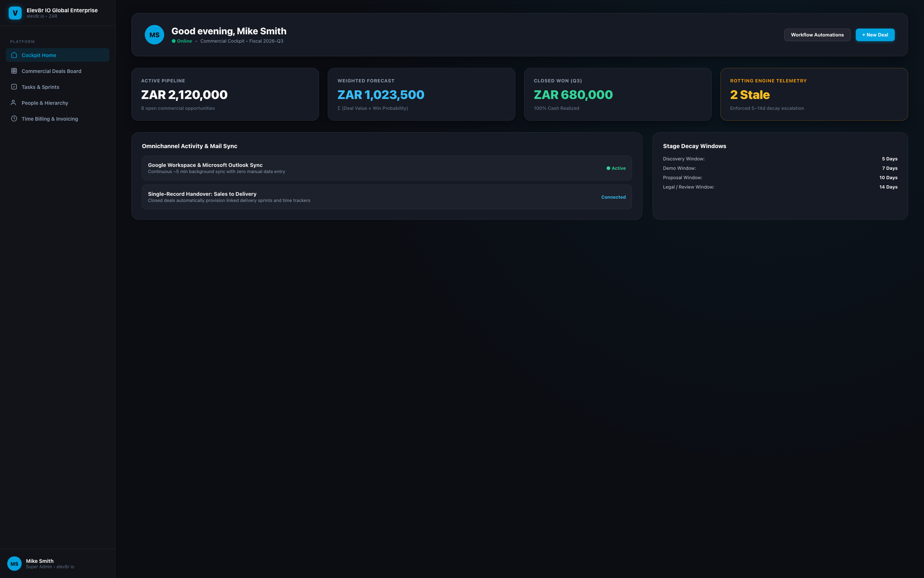Click the Time Billing clock icon

[x=14, y=118]
